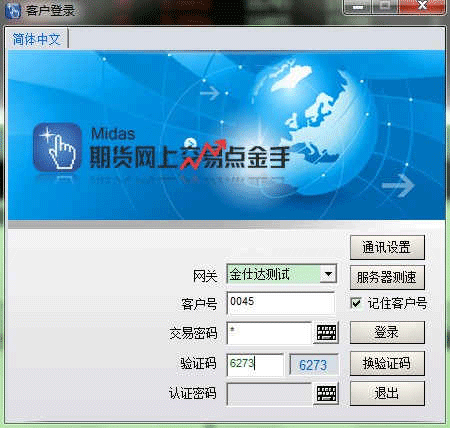Screen dimensions: 450x428
Task: Click the 客户号 label text
Action: (x=199, y=304)
